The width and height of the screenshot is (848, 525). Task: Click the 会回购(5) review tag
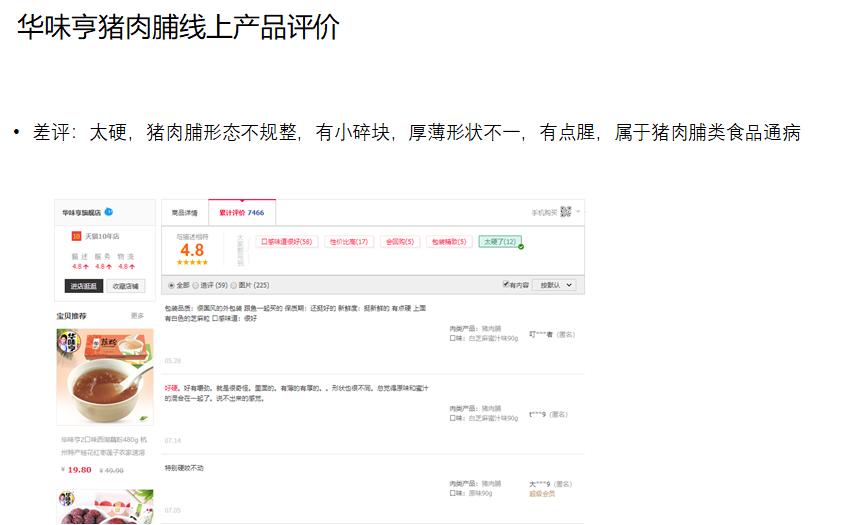tap(400, 242)
